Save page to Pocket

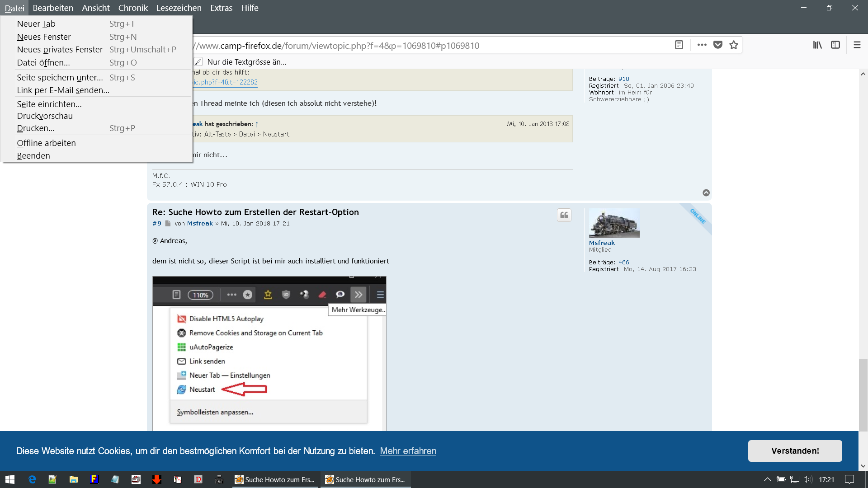[x=718, y=45]
